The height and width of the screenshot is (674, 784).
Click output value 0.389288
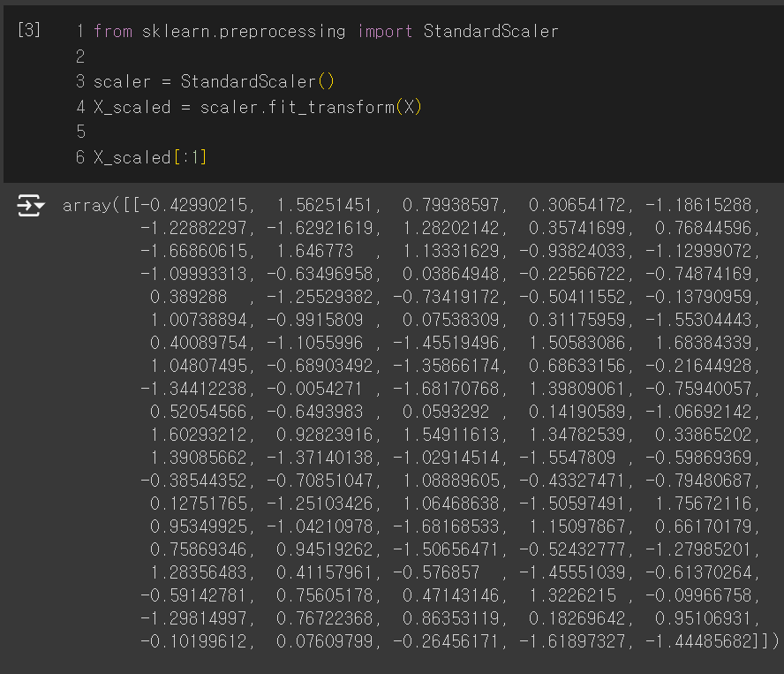pos(189,297)
